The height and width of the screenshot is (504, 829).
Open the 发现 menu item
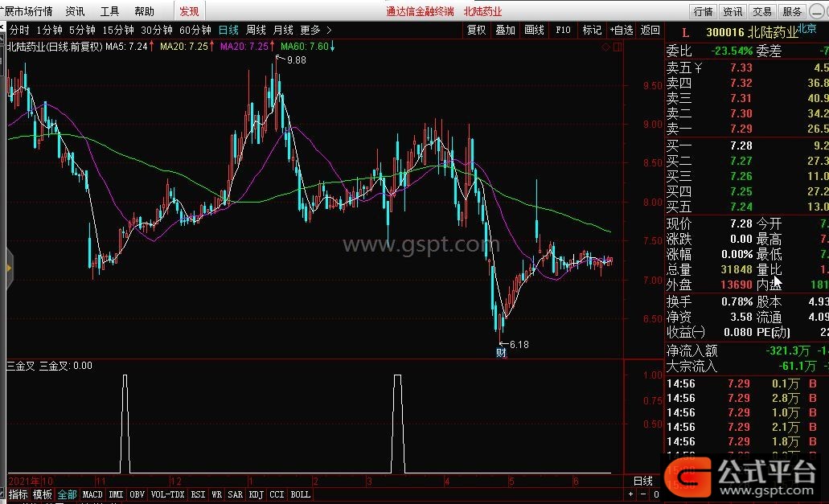coord(189,11)
